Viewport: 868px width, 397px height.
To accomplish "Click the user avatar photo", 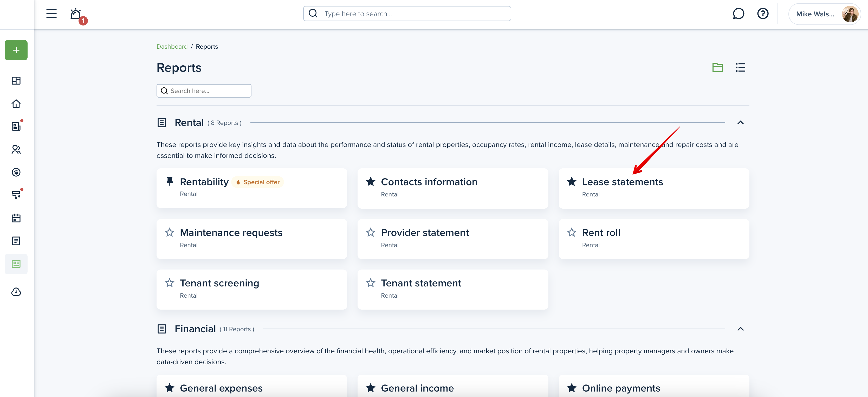I will 850,14.
